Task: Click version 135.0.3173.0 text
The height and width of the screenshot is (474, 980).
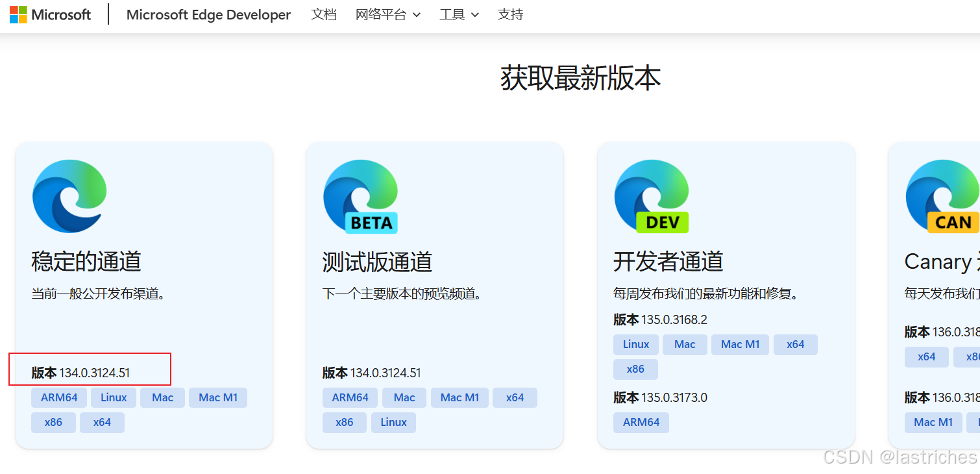Action: (x=660, y=397)
